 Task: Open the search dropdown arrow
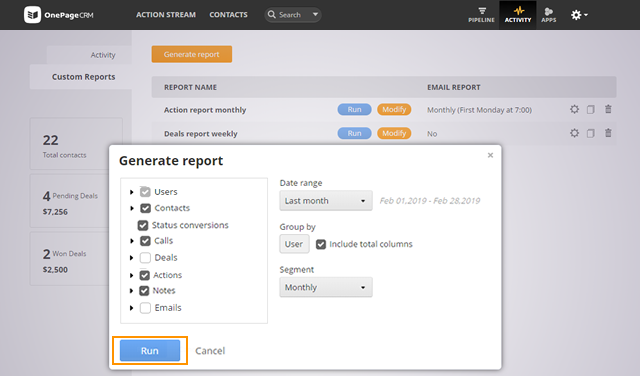coord(315,14)
